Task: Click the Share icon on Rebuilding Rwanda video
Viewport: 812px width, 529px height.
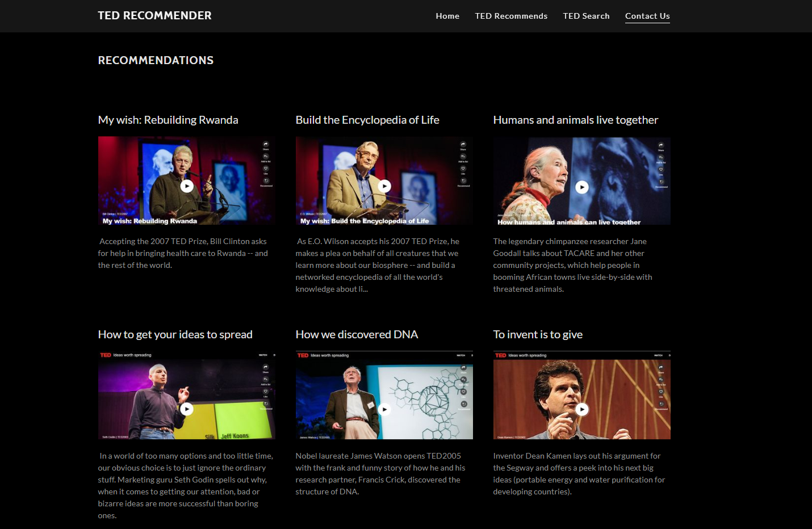Action: click(x=265, y=145)
